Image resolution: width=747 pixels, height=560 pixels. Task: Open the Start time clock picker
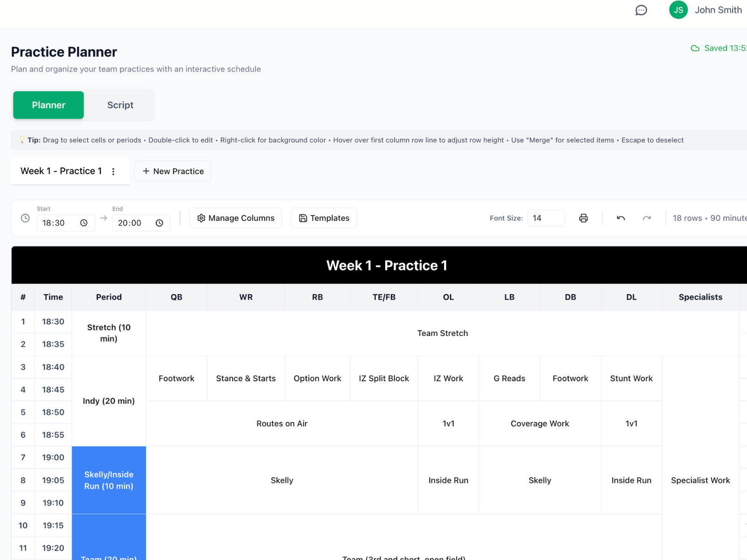85,223
